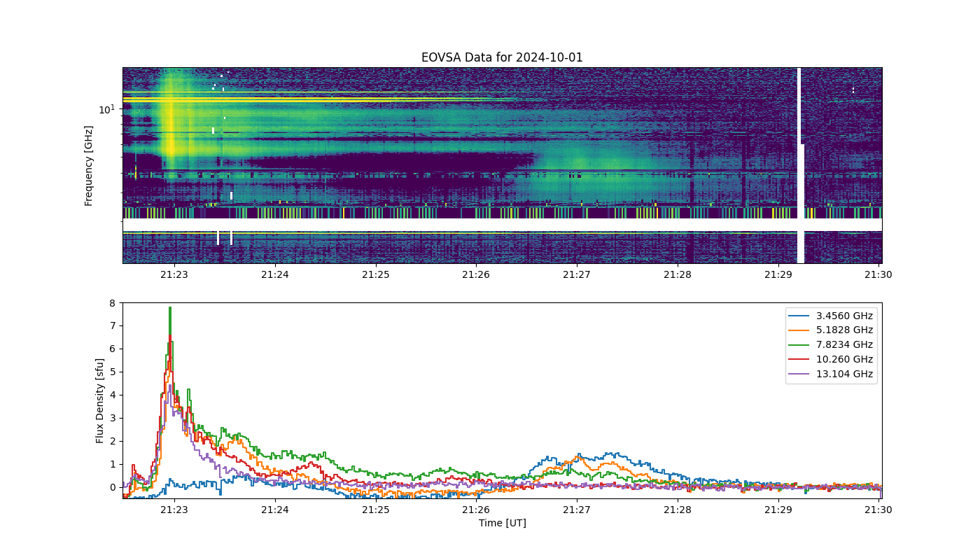Click the 'Flux Density [sfu]' axis label
Screen dimensions: 980x560
[100, 401]
